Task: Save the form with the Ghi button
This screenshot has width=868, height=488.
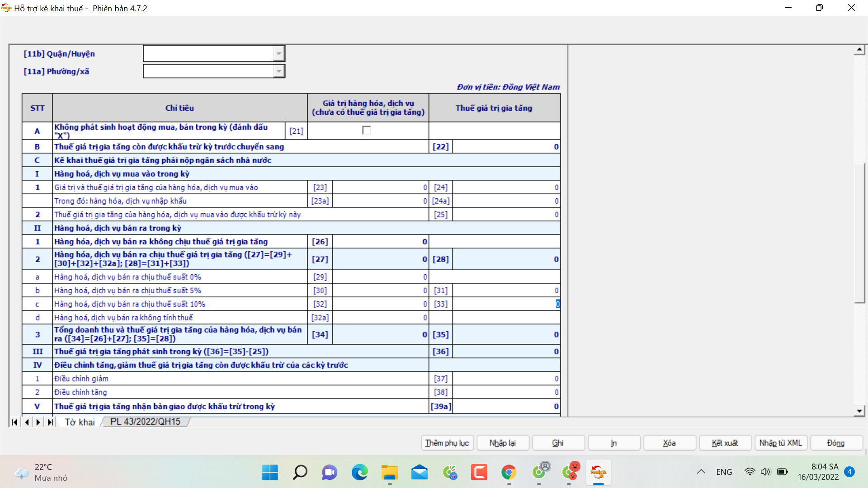Action: point(558,443)
